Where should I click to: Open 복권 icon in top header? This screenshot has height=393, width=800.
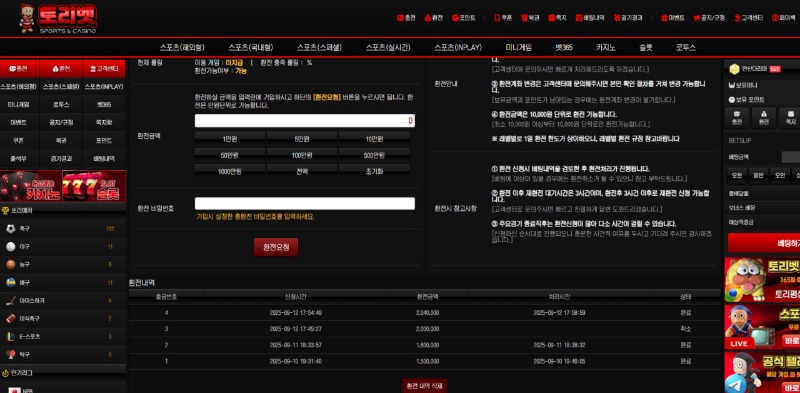(x=524, y=17)
